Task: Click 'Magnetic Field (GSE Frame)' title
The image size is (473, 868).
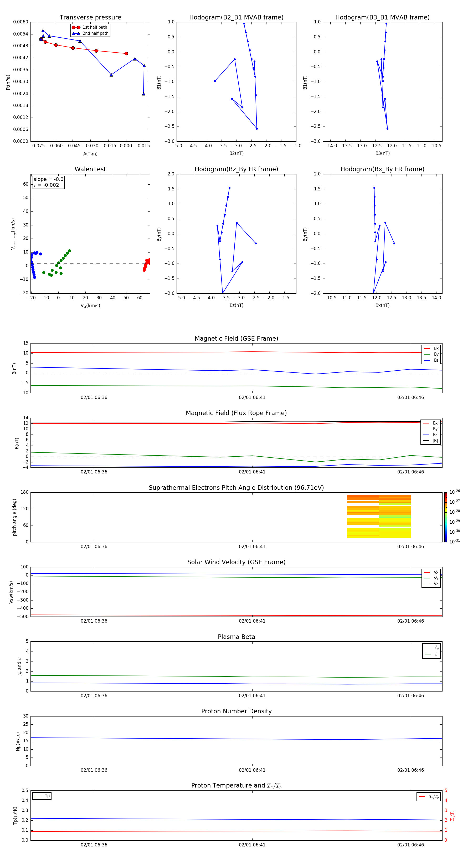Action: (236, 339)
